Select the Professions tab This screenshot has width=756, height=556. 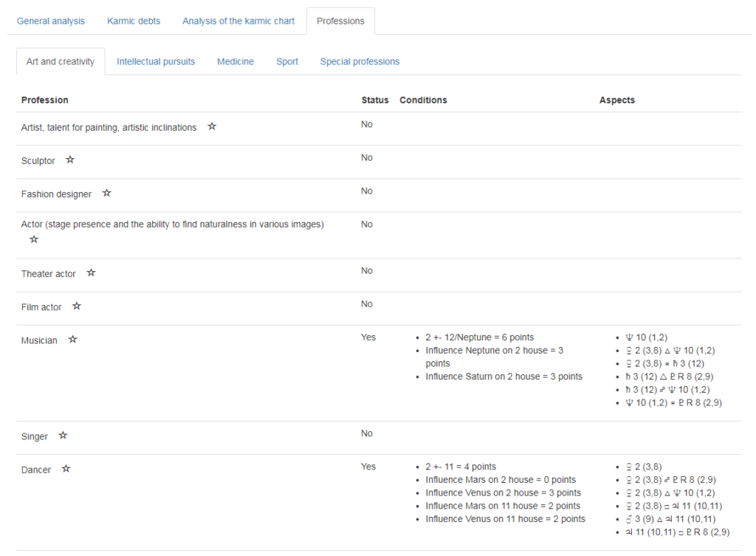(x=340, y=21)
